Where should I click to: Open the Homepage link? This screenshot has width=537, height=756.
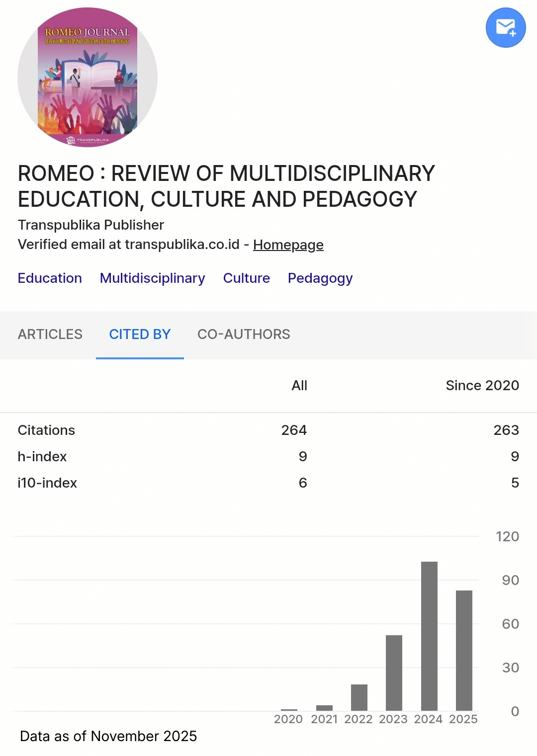click(288, 245)
